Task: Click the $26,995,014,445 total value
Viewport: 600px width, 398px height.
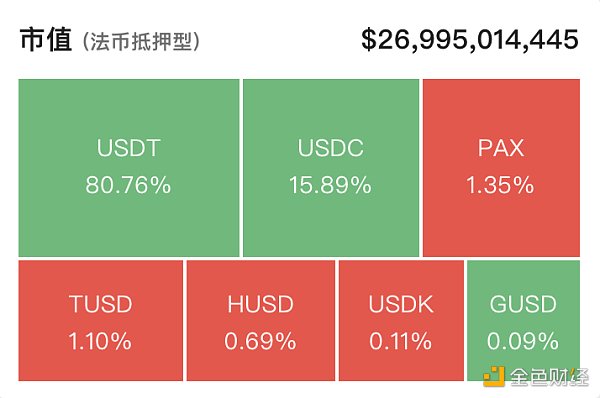Action: coord(470,39)
